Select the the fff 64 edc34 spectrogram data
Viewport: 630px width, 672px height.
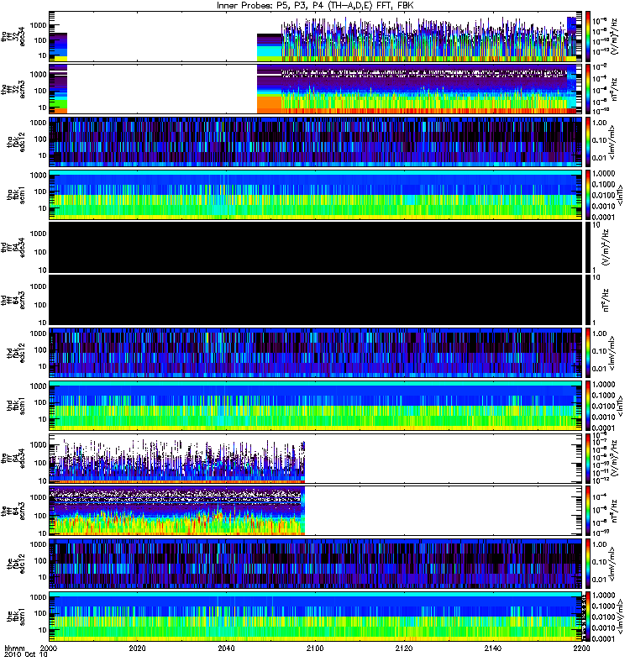[x=177, y=459]
